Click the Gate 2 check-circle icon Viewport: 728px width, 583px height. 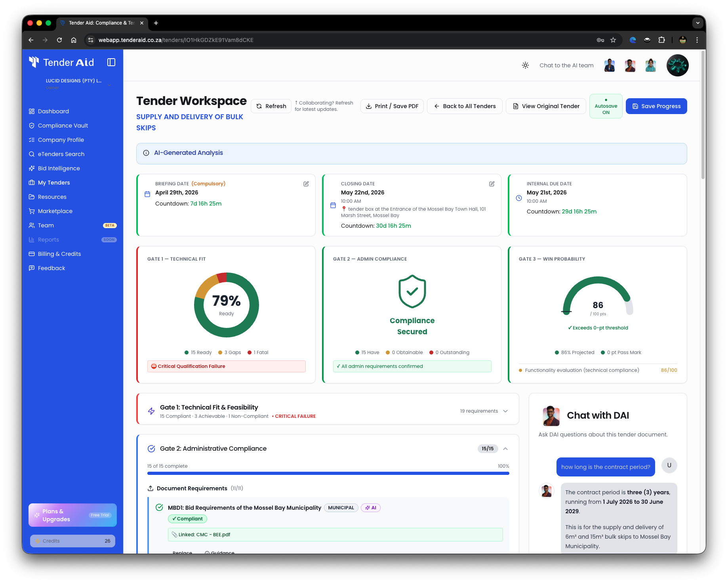coord(151,449)
